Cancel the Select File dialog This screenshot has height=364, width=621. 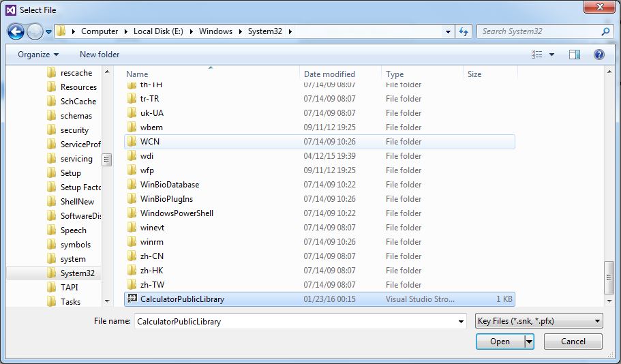(x=573, y=342)
